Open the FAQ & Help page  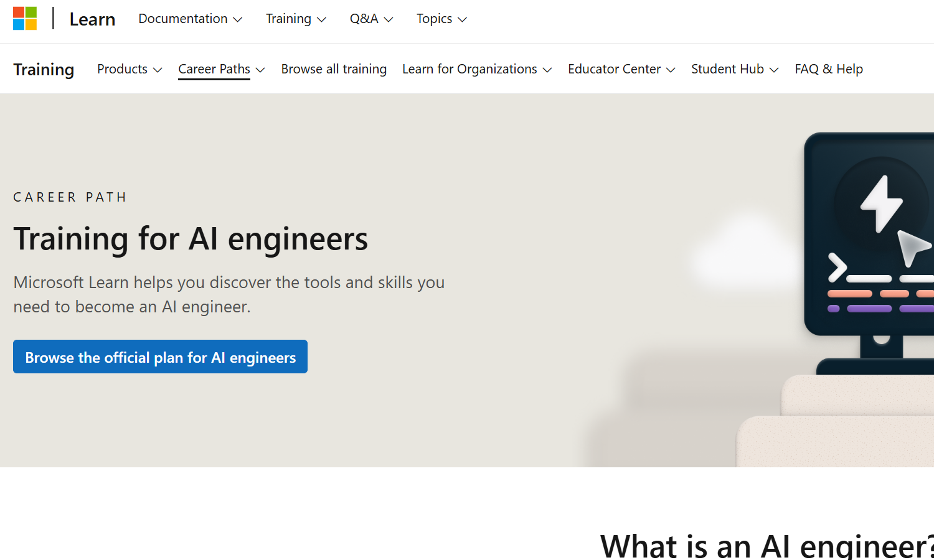(x=829, y=69)
